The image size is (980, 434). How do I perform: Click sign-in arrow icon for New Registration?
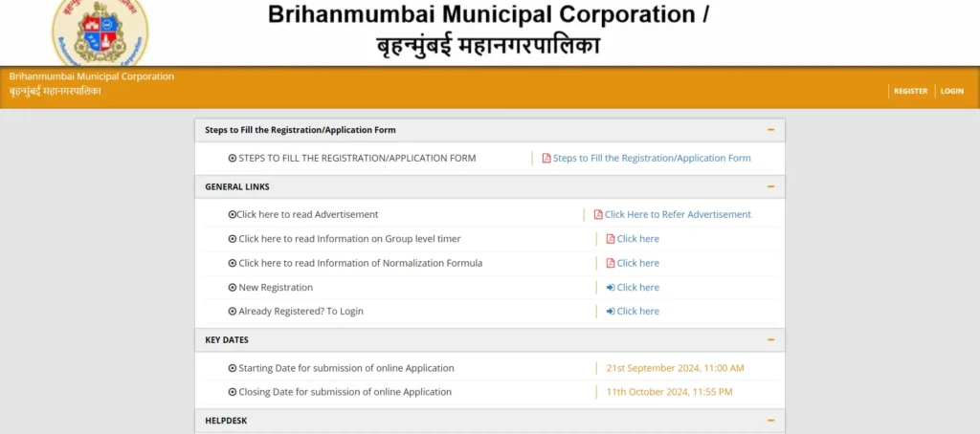tap(611, 288)
